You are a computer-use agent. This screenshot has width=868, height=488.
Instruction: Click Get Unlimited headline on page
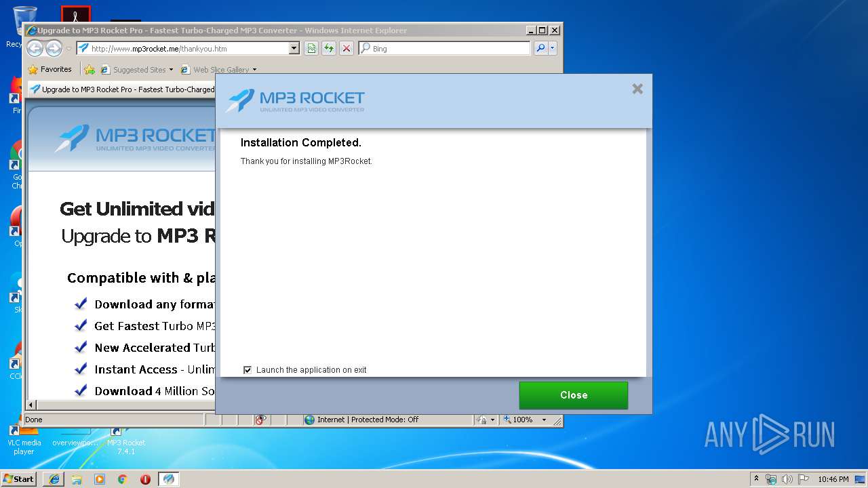[x=138, y=209]
